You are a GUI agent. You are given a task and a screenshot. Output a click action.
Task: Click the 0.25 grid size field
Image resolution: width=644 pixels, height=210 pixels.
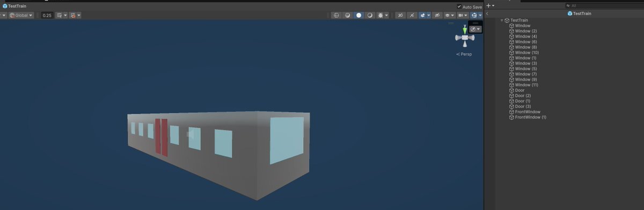pos(47,15)
